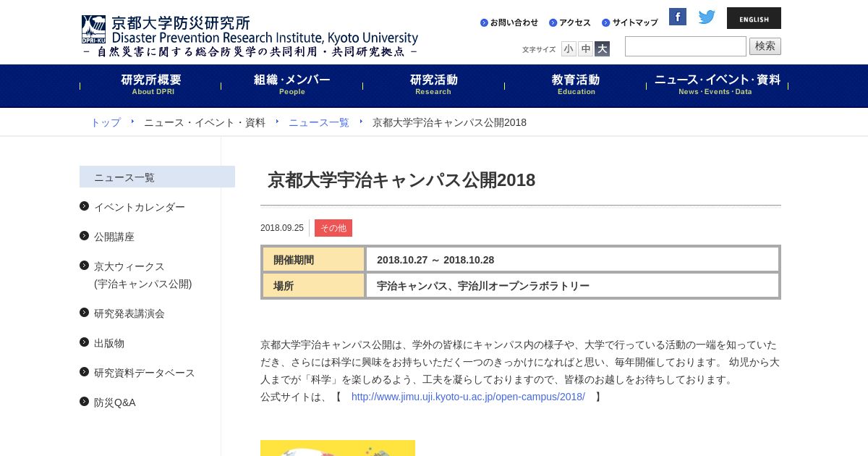Open 研究発表講演会 in the sidebar
Viewport: 868px width, 456px height.
(129, 313)
